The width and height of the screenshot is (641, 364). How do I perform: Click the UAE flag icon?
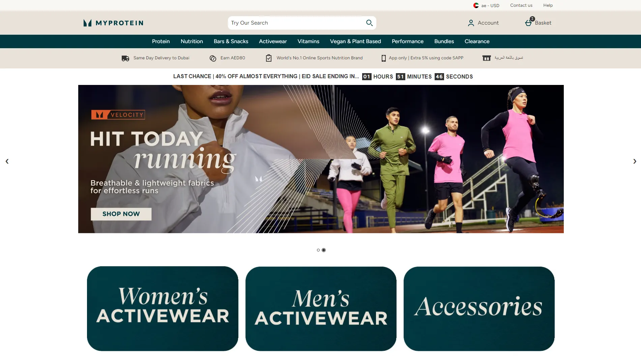coord(476,5)
